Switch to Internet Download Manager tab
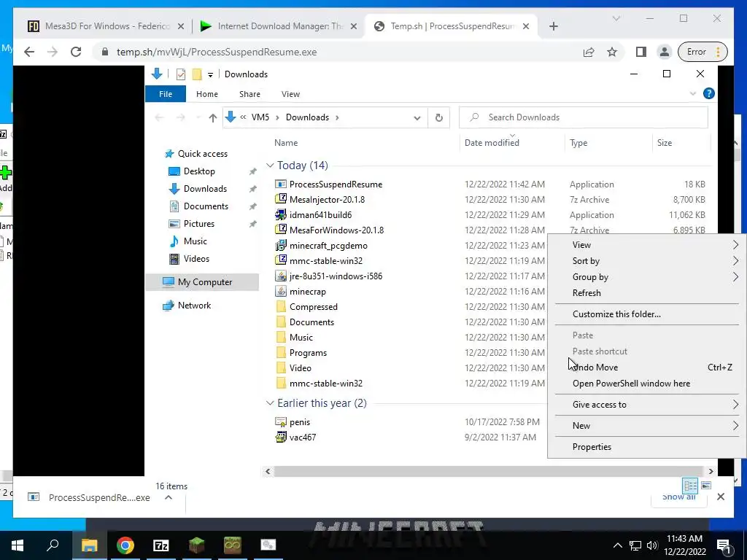The width and height of the screenshot is (747, 560). [x=279, y=26]
